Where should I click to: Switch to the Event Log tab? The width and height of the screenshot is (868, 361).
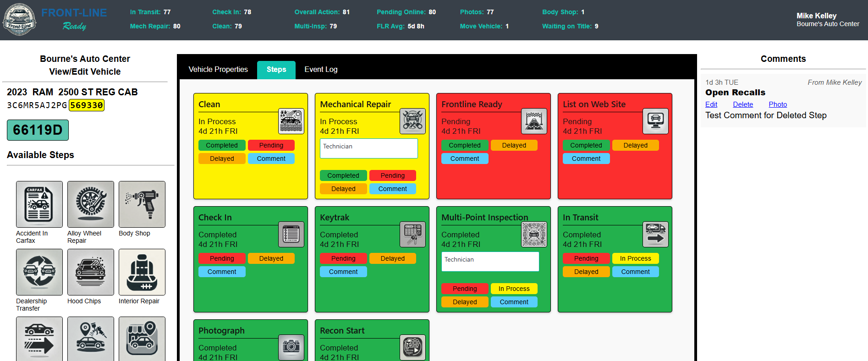pyautogui.click(x=321, y=70)
